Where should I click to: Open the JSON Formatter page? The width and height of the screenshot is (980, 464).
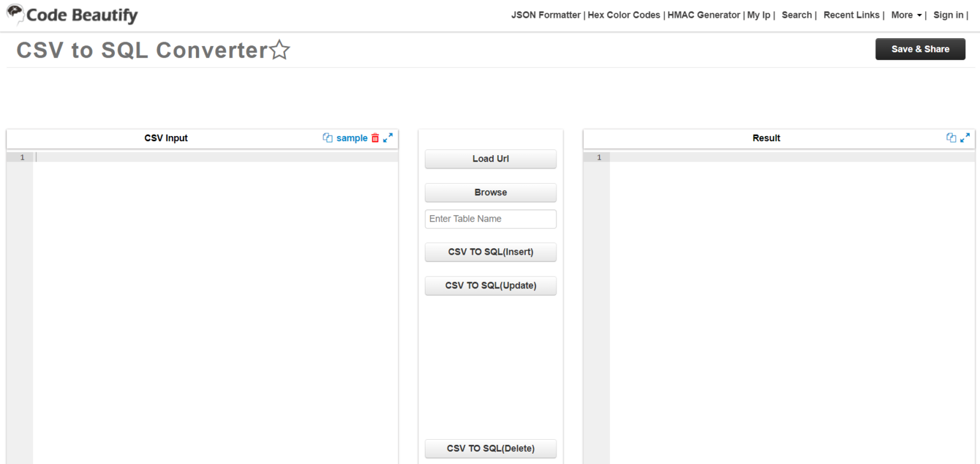click(x=546, y=15)
